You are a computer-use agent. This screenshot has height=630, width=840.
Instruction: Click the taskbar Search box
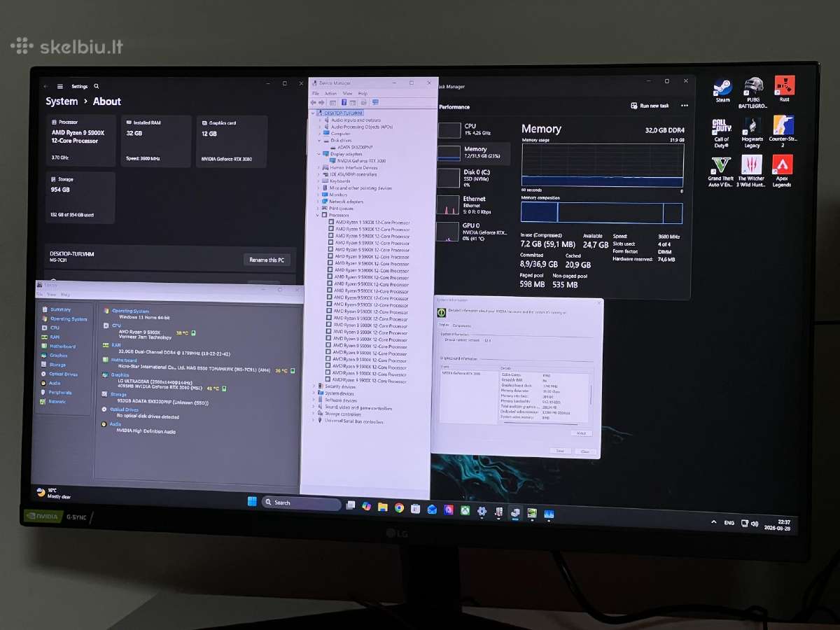tap(301, 503)
